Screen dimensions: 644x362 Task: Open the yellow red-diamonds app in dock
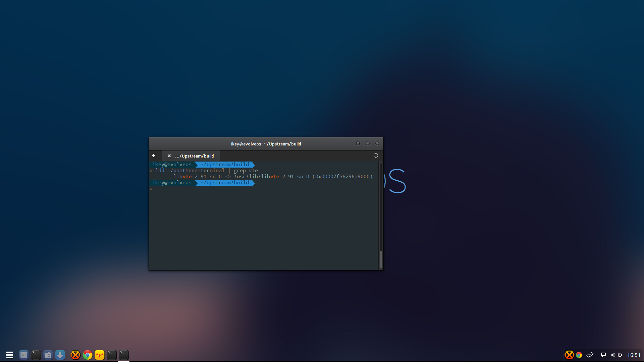click(x=100, y=355)
